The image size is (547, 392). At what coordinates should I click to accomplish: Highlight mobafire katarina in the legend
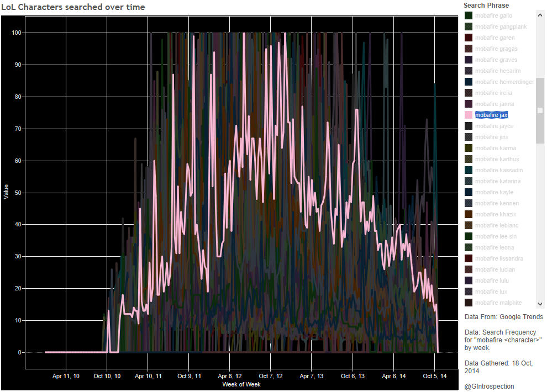(497, 181)
